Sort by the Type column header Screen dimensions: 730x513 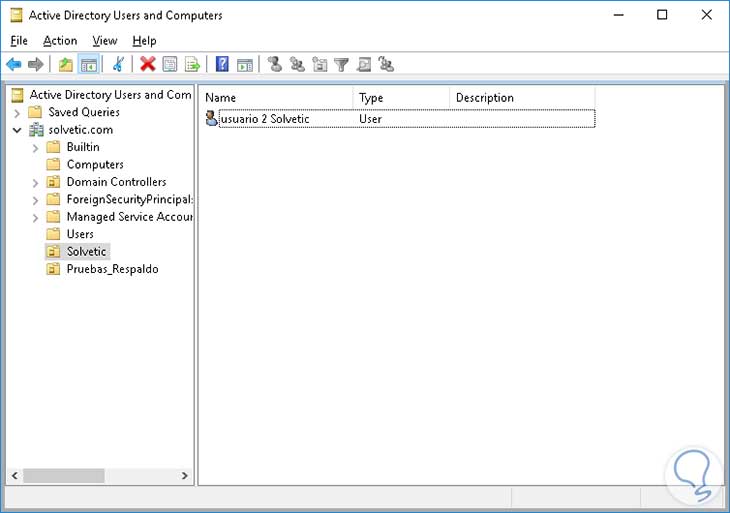tap(402, 98)
